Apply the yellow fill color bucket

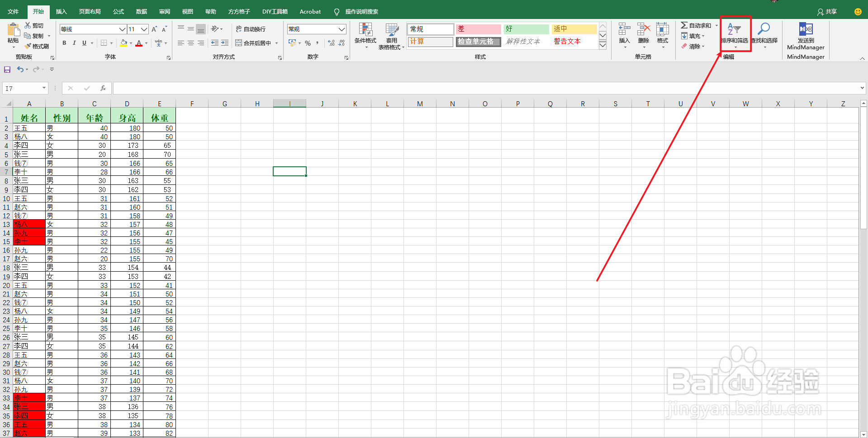[x=123, y=43]
